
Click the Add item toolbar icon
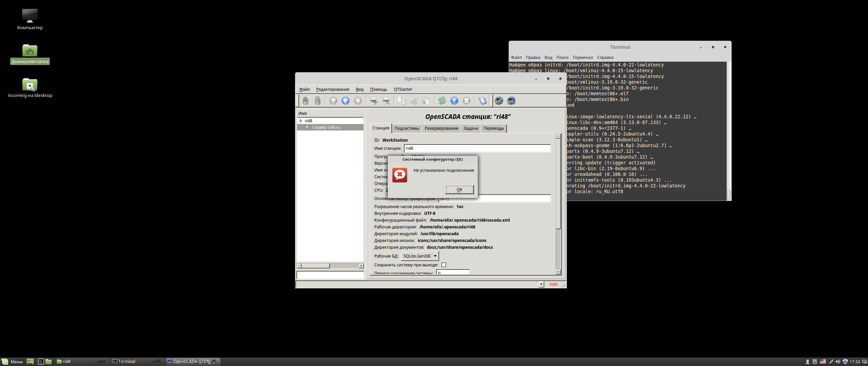point(374,101)
